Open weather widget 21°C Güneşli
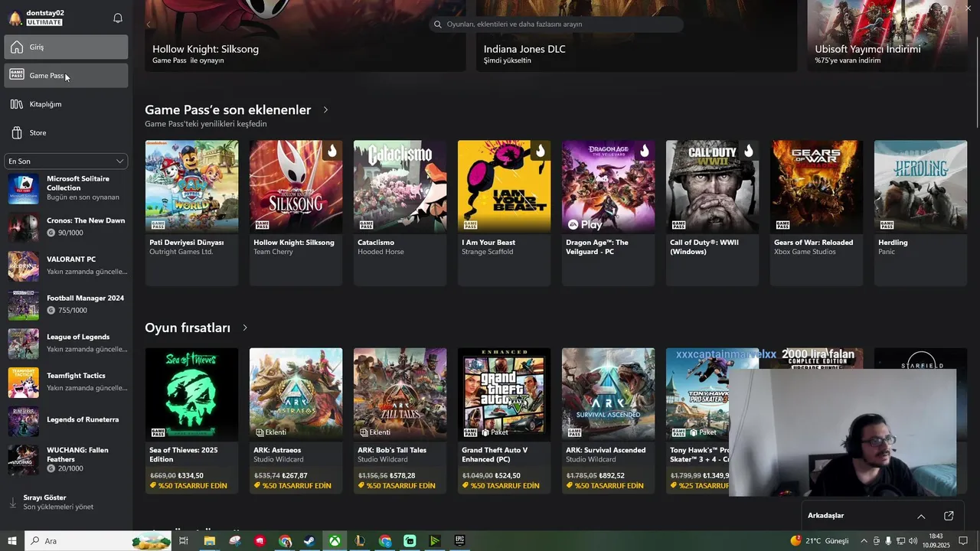 [820, 541]
